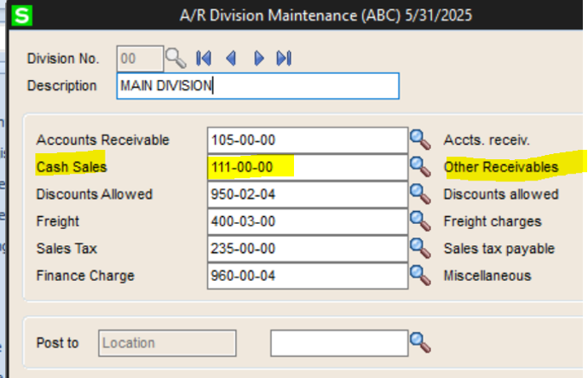Click the Accts. receiv. description text

pos(487,140)
